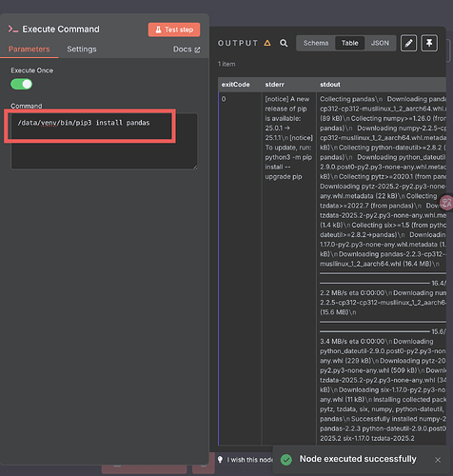Image resolution: width=453 pixels, height=476 pixels.
Task: Select the Parameters tab
Action: click(30, 50)
